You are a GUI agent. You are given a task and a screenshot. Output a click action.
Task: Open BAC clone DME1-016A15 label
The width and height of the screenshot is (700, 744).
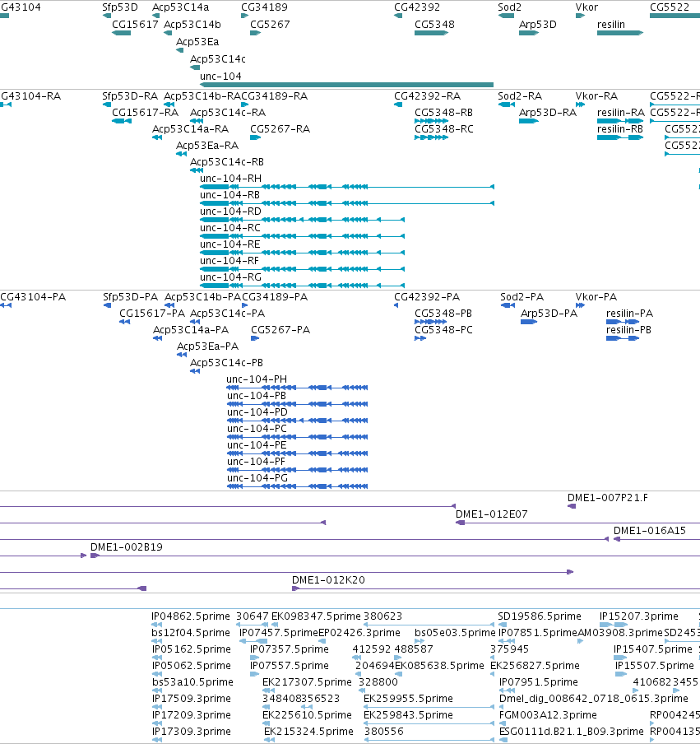[x=650, y=531]
